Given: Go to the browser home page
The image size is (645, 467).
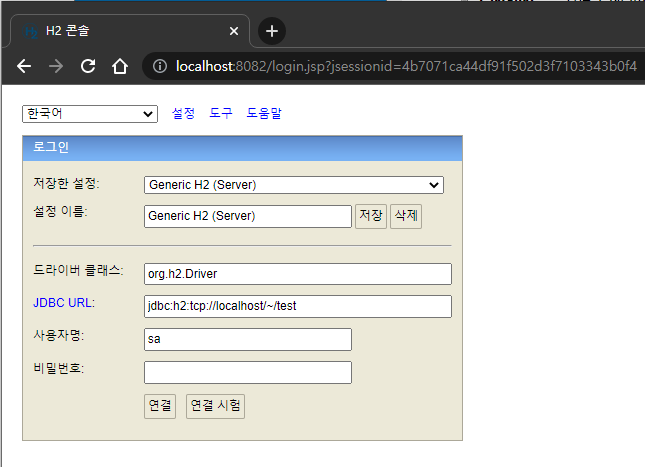Looking at the screenshot, I should (x=120, y=66).
